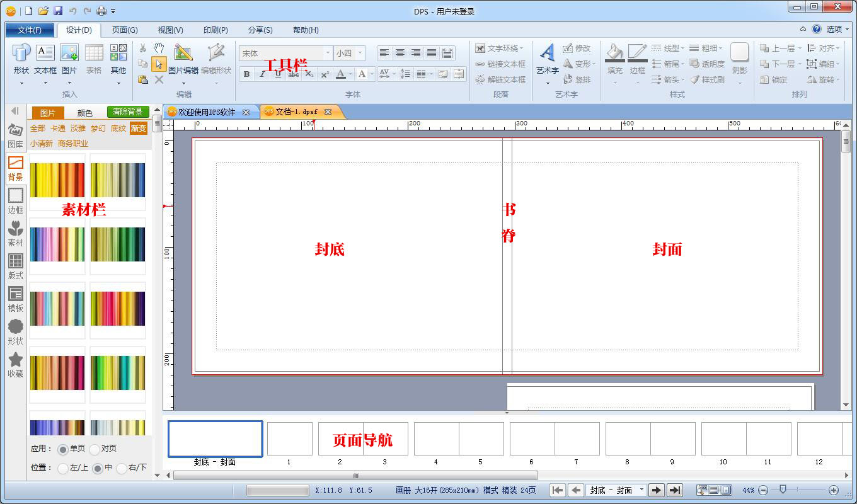Viewport: 857px width, 504px height.
Task: Click the zoom slider handle in status bar
Action: tap(783, 490)
